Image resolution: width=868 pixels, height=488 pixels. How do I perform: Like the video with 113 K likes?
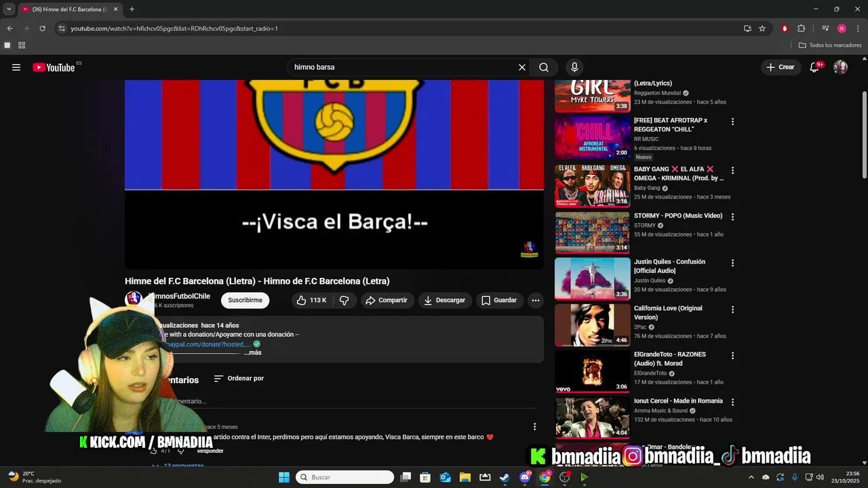[312, 300]
